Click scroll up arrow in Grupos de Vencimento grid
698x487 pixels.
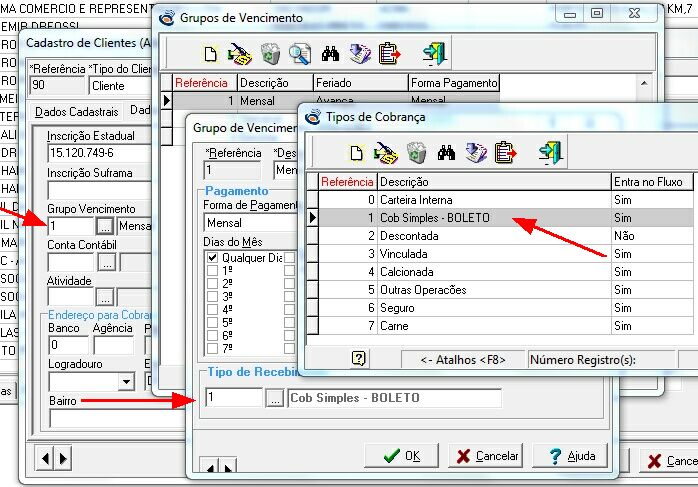point(644,83)
